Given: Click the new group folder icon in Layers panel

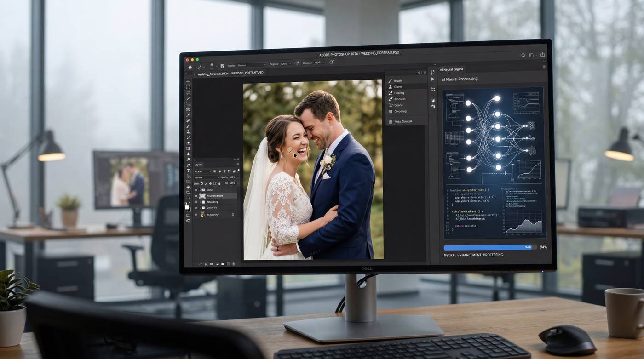Looking at the screenshot, I should (x=223, y=264).
